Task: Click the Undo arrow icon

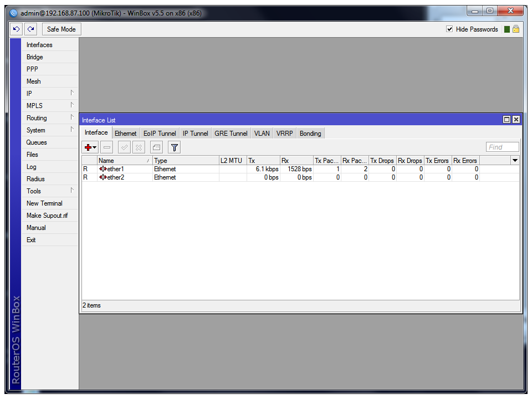Action: 17,29
